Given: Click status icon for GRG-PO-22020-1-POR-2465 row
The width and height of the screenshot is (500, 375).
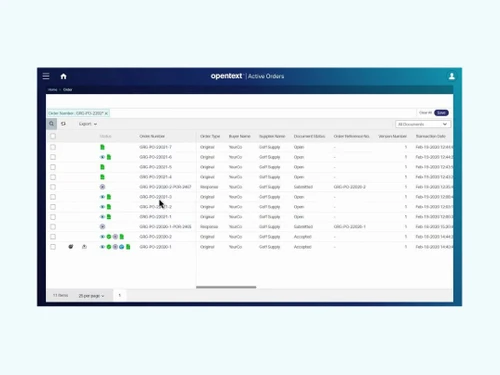Looking at the screenshot, I should pyautogui.click(x=102, y=227).
